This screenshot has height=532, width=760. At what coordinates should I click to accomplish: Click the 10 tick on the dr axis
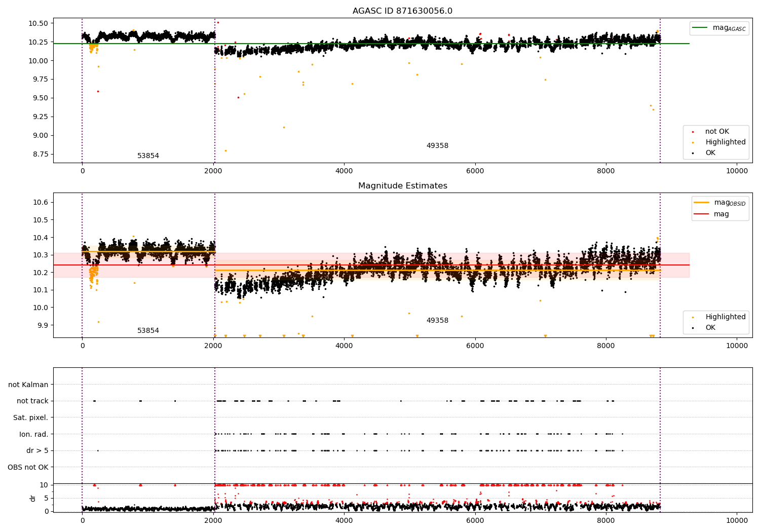pyautogui.click(x=44, y=485)
